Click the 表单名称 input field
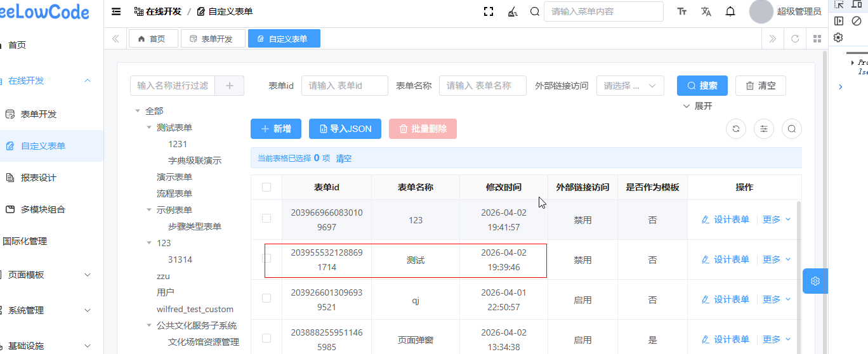Image resolution: width=868 pixels, height=354 pixels. (x=482, y=86)
